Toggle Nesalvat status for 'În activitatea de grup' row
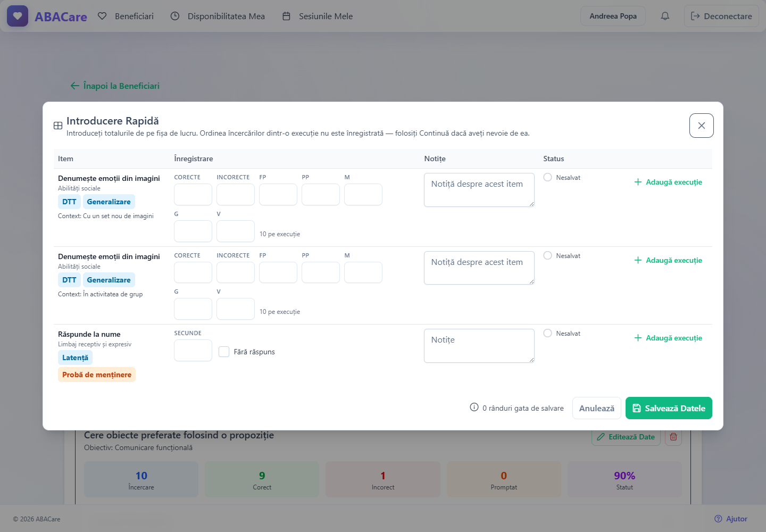Image resolution: width=766 pixels, height=532 pixels. pyautogui.click(x=547, y=255)
